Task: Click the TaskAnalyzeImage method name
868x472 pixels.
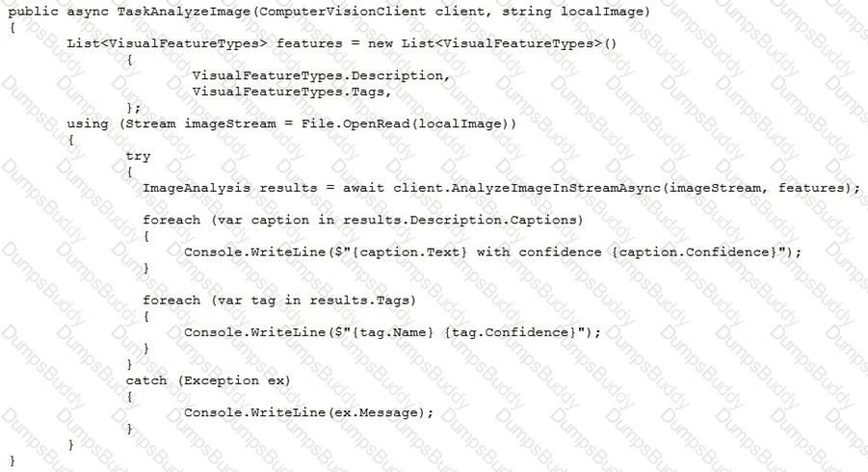Action: click(x=184, y=11)
